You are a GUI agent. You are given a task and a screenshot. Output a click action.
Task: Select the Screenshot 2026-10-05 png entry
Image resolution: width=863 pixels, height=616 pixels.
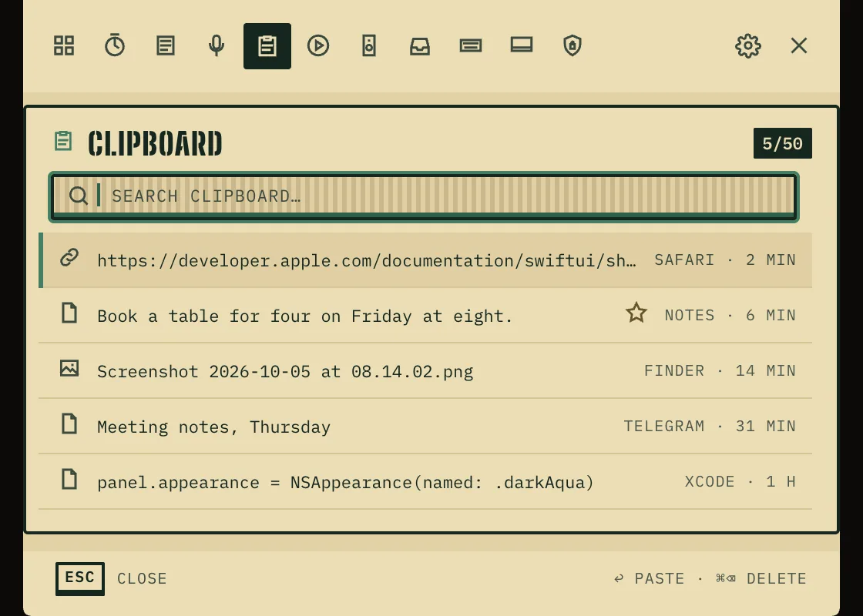[x=425, y=371]
